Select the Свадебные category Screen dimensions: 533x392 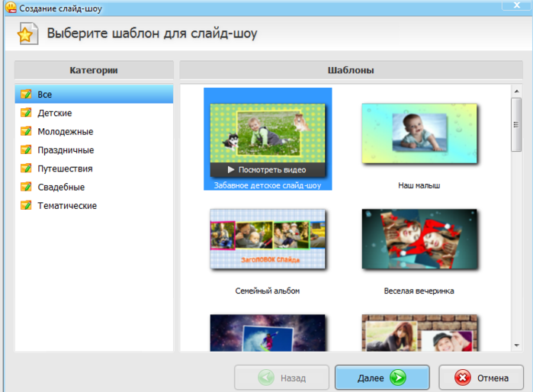[94, 187]
